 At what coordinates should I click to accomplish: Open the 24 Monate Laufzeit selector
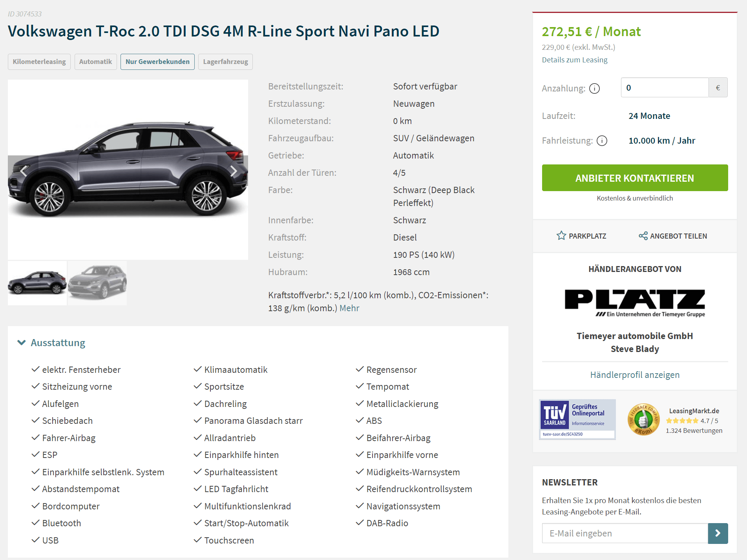649,116
